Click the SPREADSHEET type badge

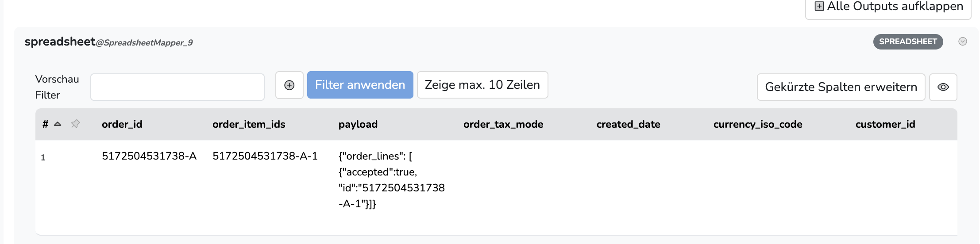pos(908,42)
